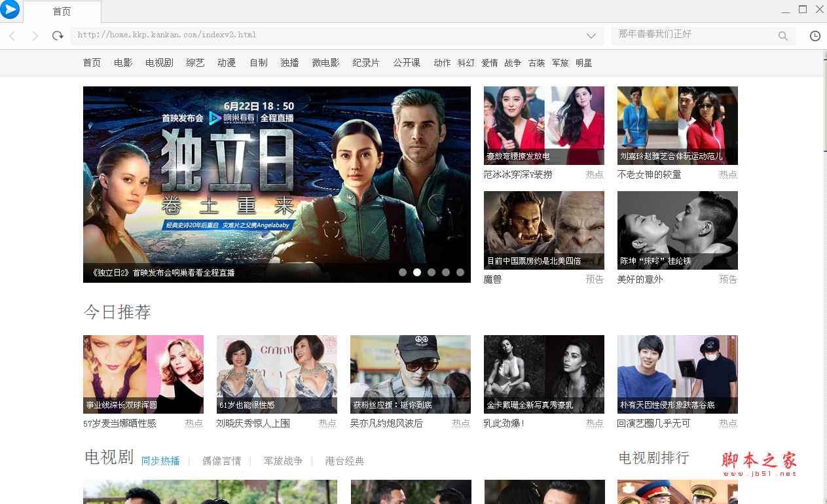Select the third banner carousel dot
This screenshot has height=504, width=827.
(432, 272)
